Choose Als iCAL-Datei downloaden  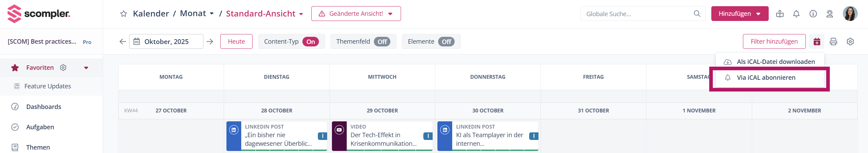pos(776,62)
